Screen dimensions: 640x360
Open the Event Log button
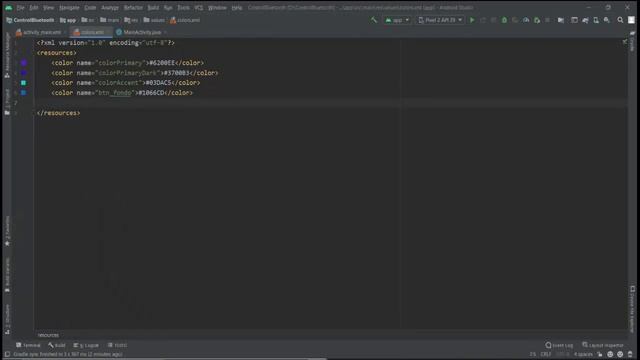[559, 345]
